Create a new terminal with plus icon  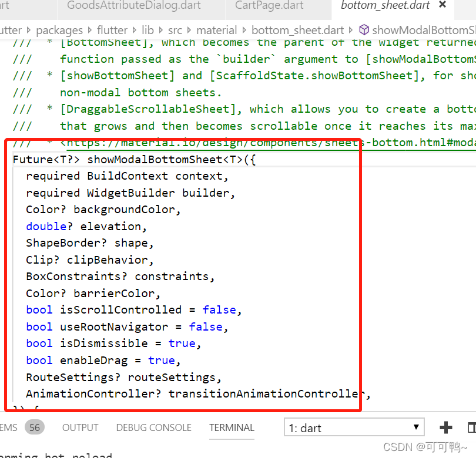point(445,427)
